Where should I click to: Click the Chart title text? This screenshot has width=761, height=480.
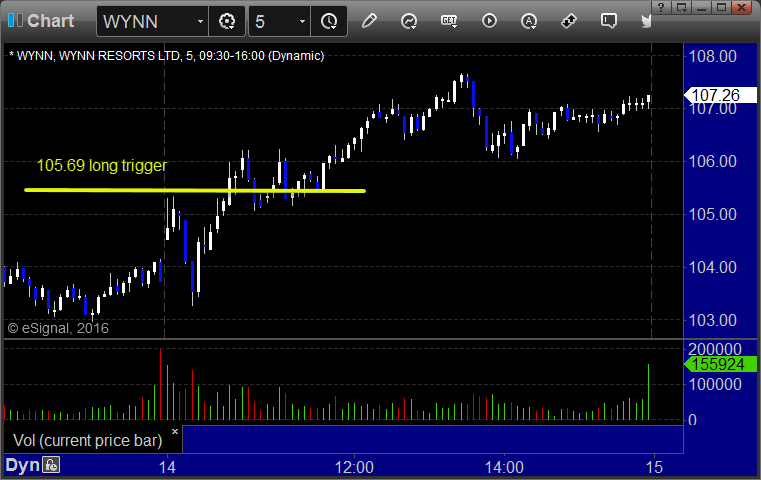50,21
